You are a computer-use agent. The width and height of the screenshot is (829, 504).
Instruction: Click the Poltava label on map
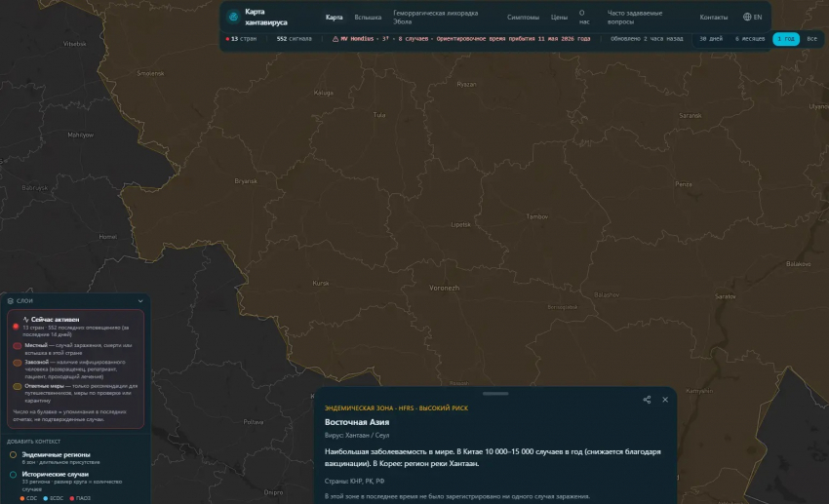click(x=254, y=421)
